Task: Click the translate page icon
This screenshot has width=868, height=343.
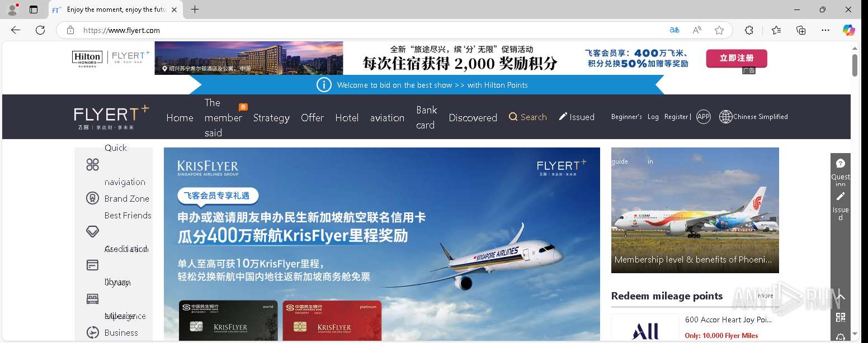Action: click(674, 30)
